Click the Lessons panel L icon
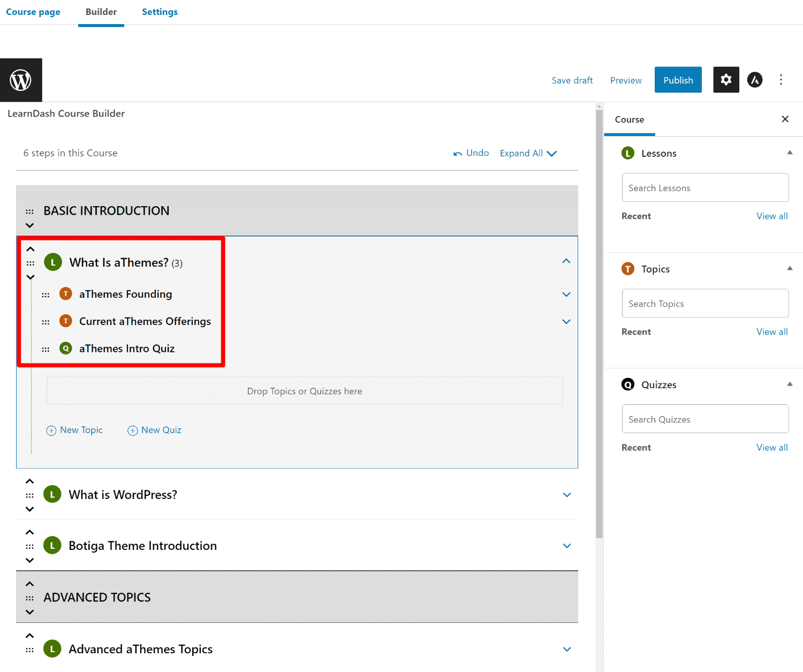The height and width of the screenshot is (672, 803). click(628, 153)
